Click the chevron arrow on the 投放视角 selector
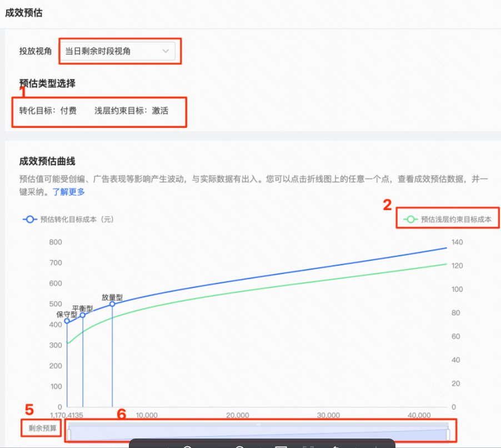Image resolution: width=501 pixels, height=448 pixels. [166, 51]
